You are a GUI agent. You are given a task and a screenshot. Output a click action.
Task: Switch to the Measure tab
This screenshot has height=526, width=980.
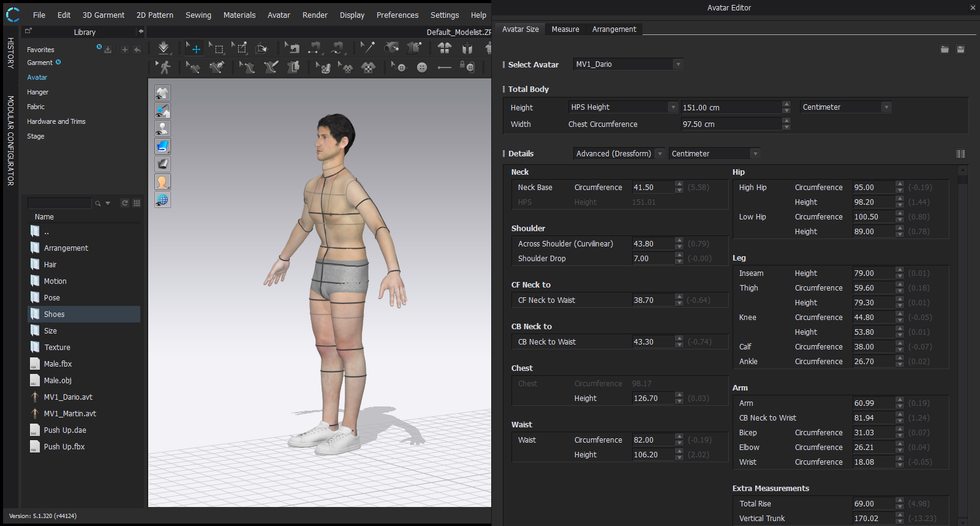click(565, 29)
